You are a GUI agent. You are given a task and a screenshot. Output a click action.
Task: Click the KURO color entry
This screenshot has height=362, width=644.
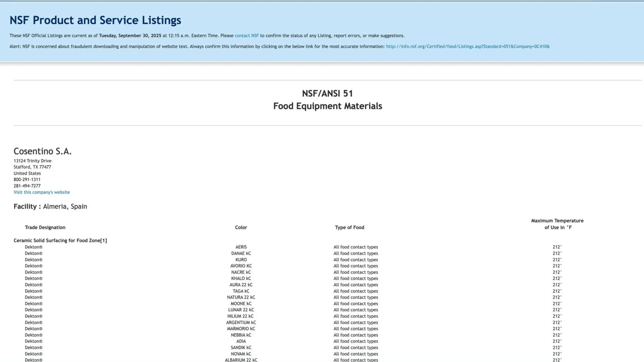point(241,260)
